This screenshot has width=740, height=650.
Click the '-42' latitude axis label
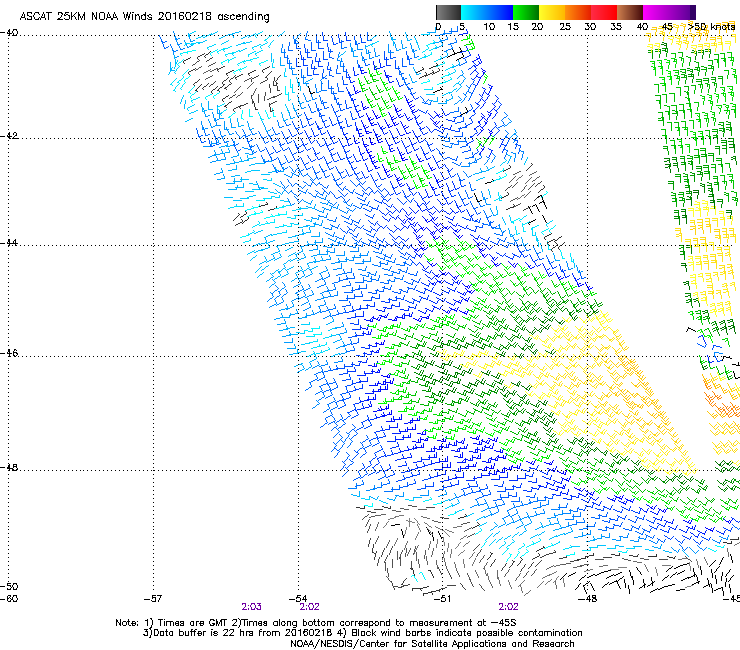pos(9,136)
